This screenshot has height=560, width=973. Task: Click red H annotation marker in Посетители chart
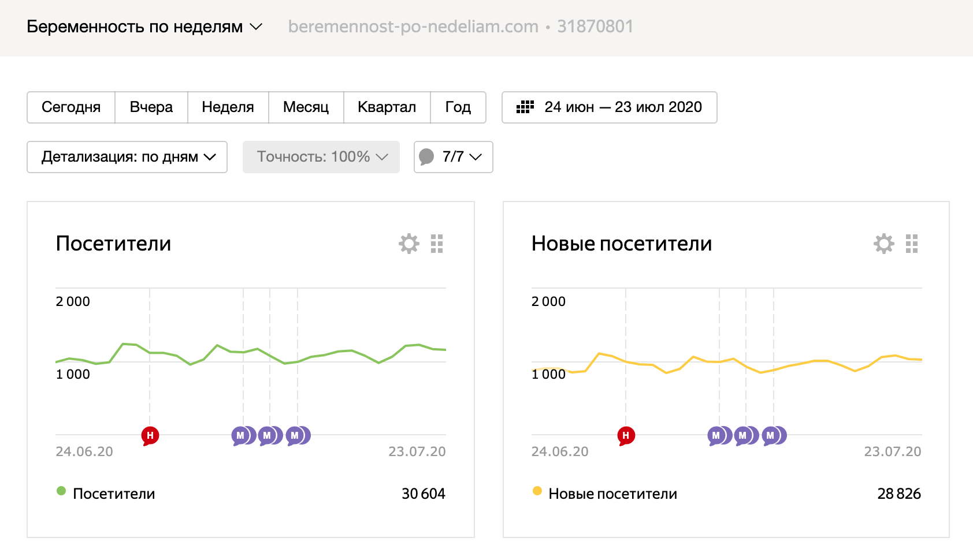(150, 435)
